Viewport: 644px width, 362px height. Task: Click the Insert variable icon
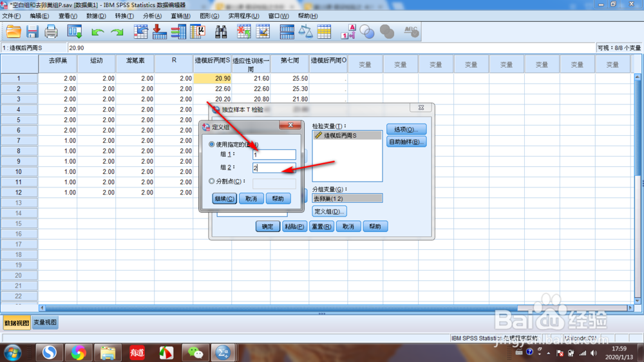pos(263,32)
